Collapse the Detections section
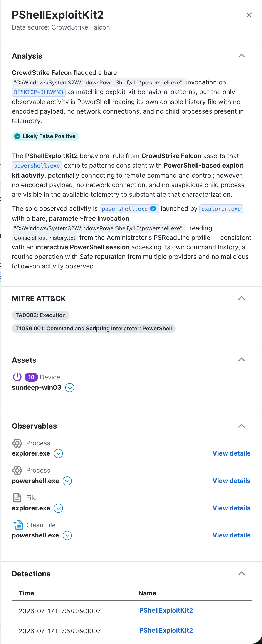Viewport: 262px width, 644px height. (241, 574)
